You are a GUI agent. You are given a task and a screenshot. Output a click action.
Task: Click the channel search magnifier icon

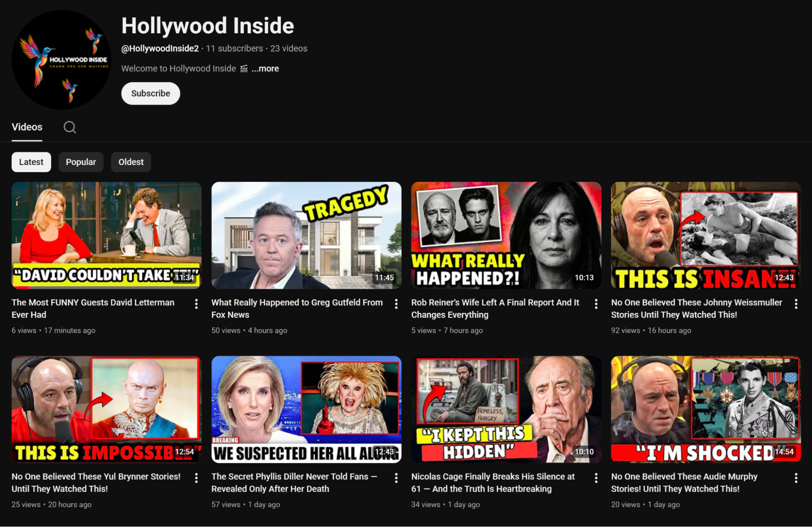click(69, 127)
